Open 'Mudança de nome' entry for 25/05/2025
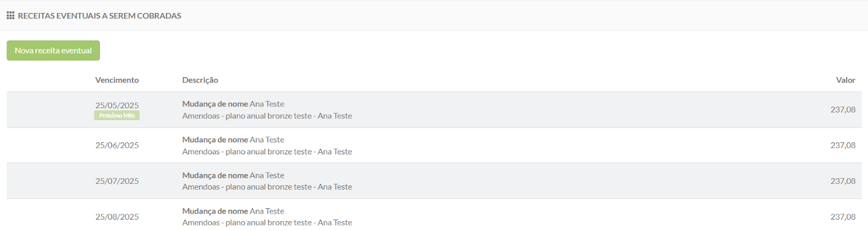 coord(215,104)
